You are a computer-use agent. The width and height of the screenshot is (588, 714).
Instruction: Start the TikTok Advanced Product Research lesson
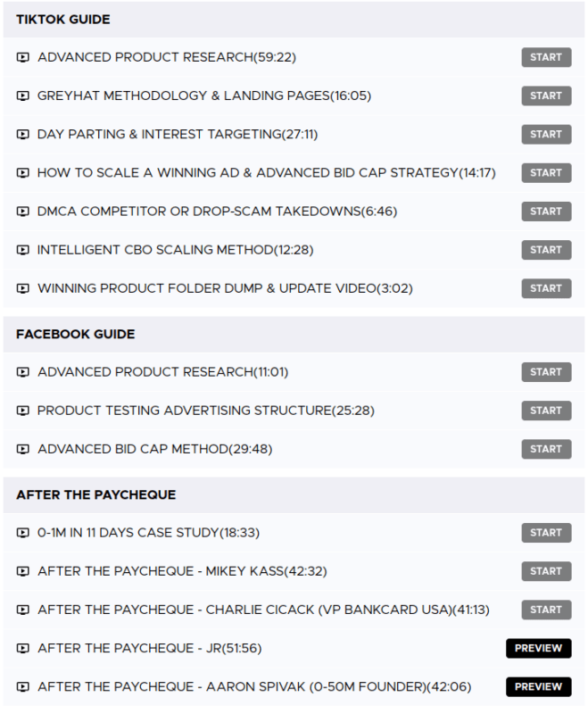tap(546, 58)
